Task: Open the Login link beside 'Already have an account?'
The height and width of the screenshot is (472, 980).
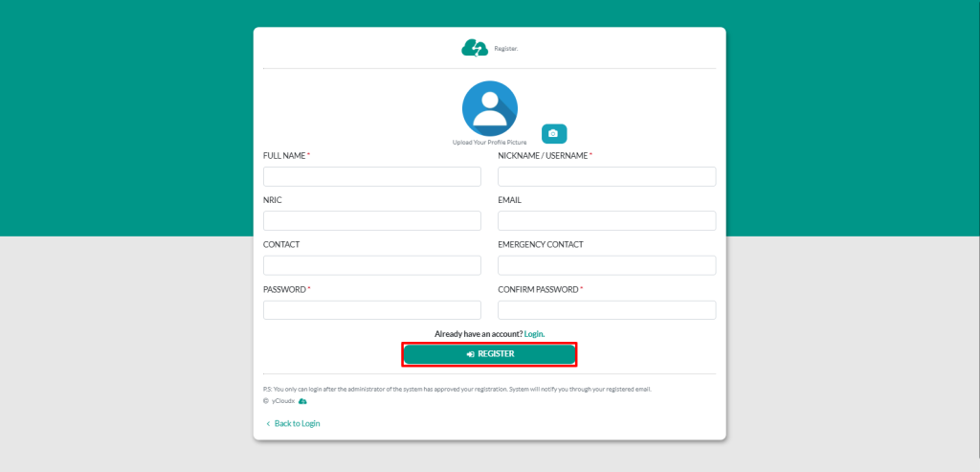Action: 534,334
